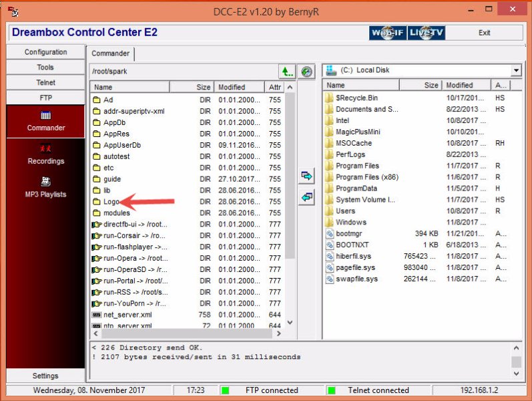
Task: Click the /root/spark path field
Action: tap(184, 72)
